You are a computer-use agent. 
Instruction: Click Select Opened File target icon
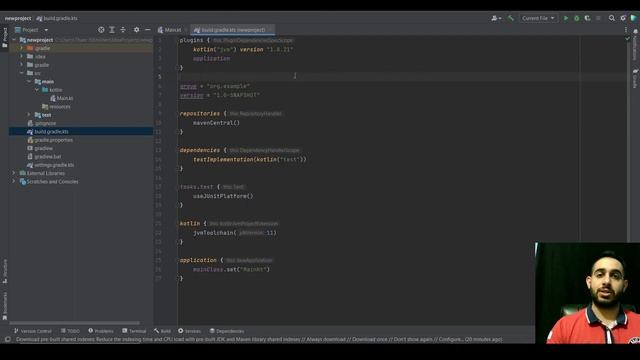tap(101, 30)
